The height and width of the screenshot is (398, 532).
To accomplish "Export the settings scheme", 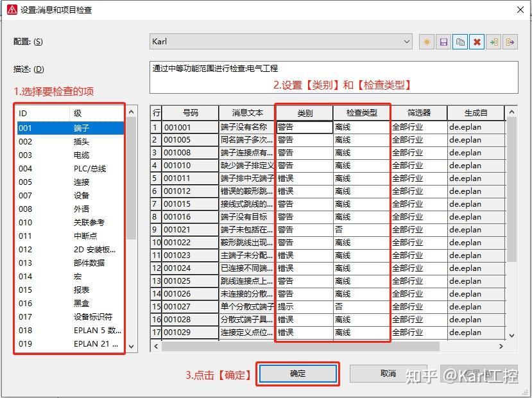I will click(510, 41).
